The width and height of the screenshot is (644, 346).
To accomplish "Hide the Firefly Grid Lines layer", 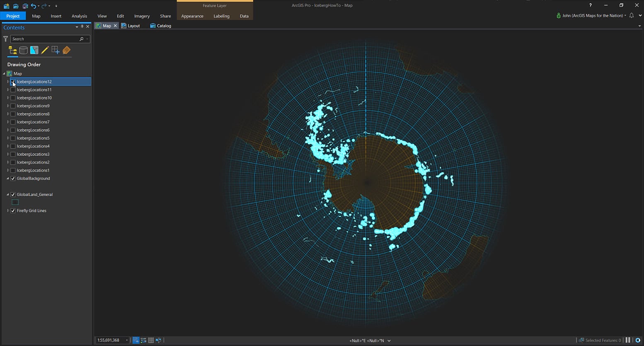I will tap(13, 211).
